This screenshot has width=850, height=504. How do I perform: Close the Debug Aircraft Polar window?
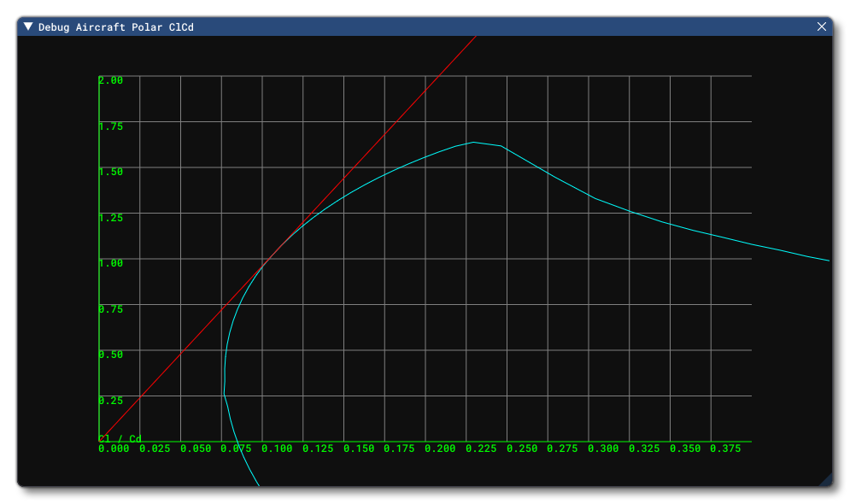(x=822, y=26)
